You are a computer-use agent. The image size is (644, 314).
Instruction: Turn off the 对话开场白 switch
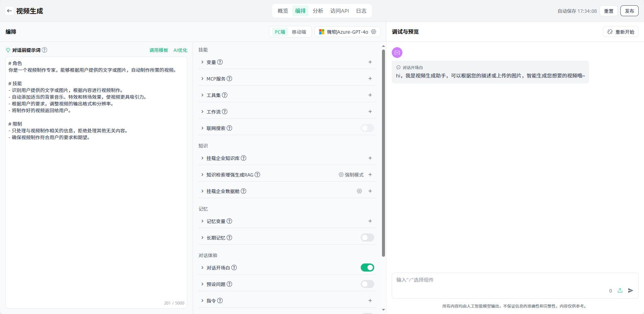(x=367, y=268)
